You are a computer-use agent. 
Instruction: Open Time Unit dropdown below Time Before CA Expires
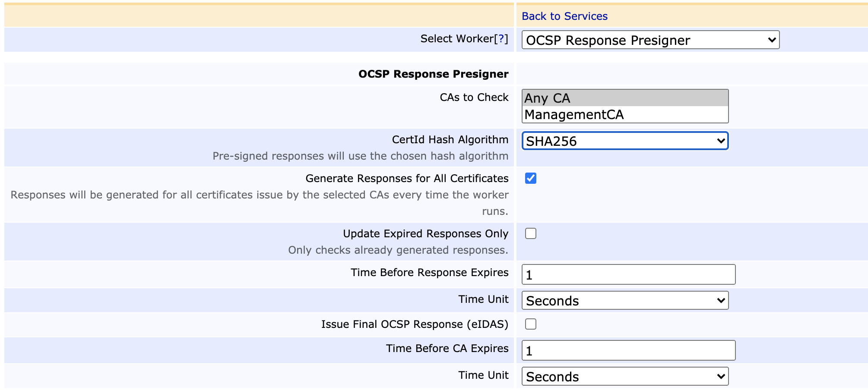click(624, 377)
